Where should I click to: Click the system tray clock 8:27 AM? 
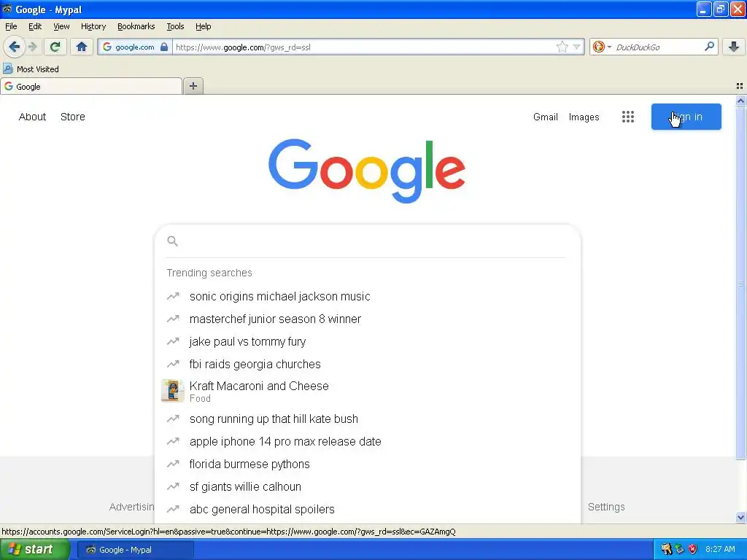tap(720, 549)
